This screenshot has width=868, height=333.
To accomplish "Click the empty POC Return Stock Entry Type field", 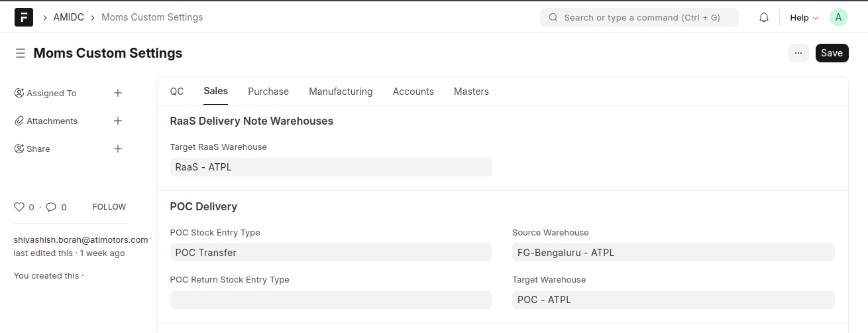I will point(331,300).
